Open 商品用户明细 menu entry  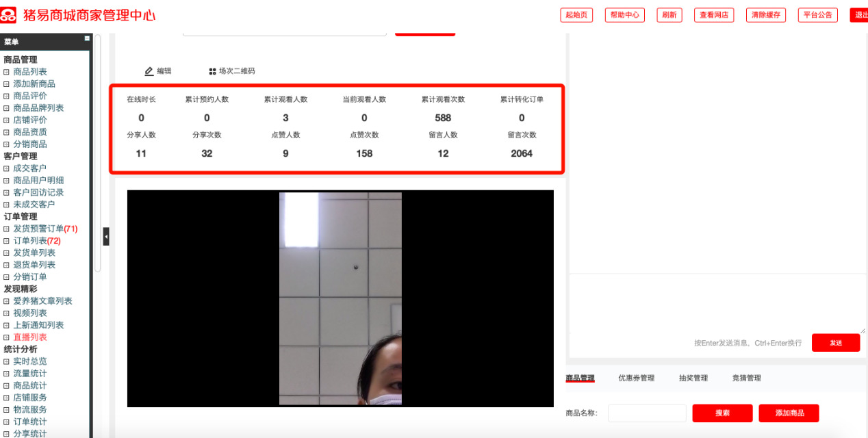coord(38,181)
